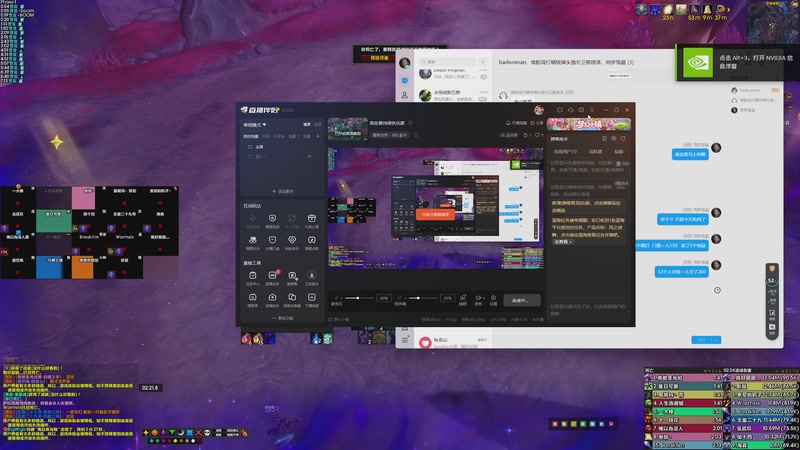Click the 梦幻小镇 promotional banner
The height and width of the screenshot is (450, 800).
[589, 124]
